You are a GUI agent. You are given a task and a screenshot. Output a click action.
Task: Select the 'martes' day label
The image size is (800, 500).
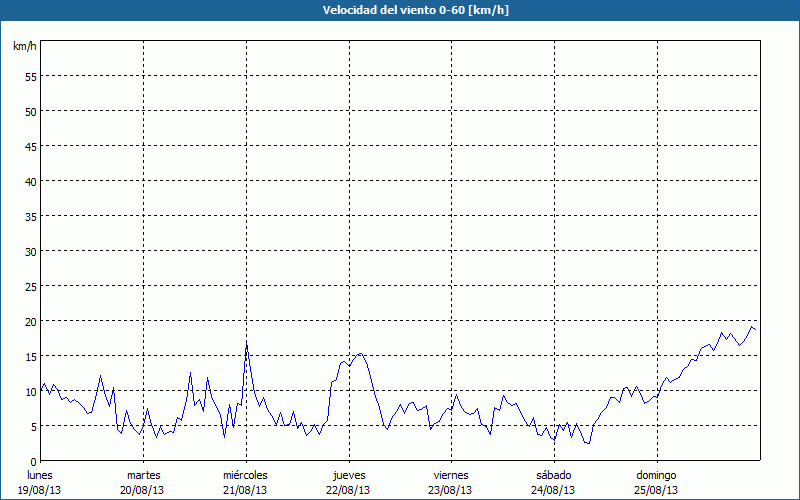point(143,475)
